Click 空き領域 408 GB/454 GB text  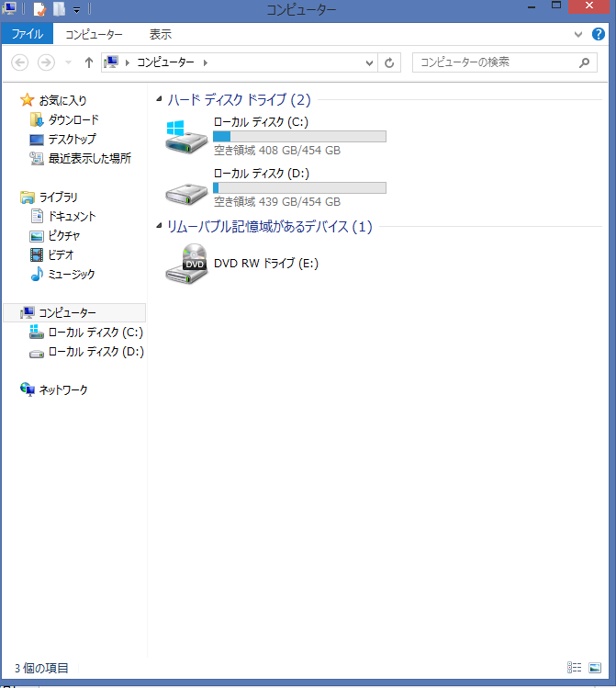(x=277, y=151)
